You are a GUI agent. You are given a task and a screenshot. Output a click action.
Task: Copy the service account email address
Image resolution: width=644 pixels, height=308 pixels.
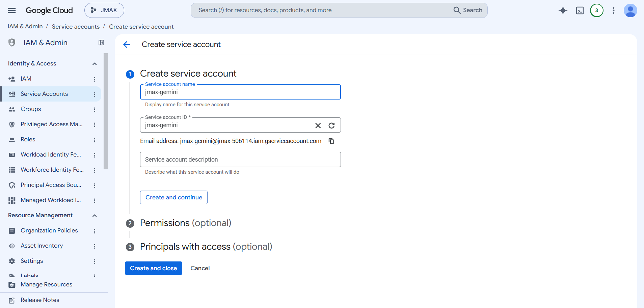(x=331, y=141)
